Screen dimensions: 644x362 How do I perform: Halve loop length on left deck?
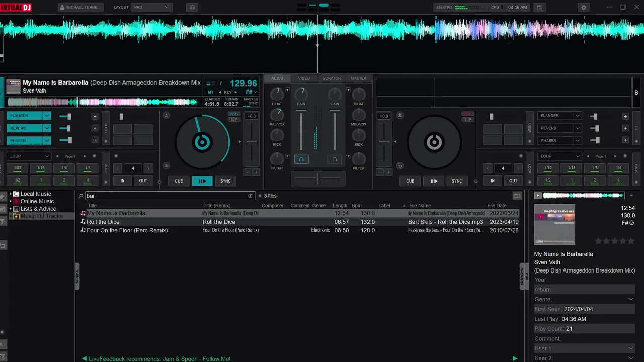click(x=118, y=168)
